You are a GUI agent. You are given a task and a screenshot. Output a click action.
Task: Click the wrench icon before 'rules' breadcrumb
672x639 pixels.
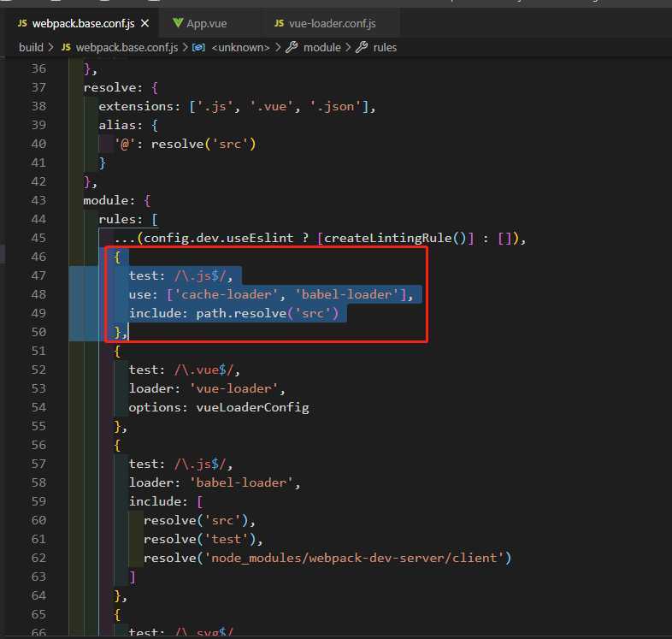pyautogui.click(x=362, y=47)
